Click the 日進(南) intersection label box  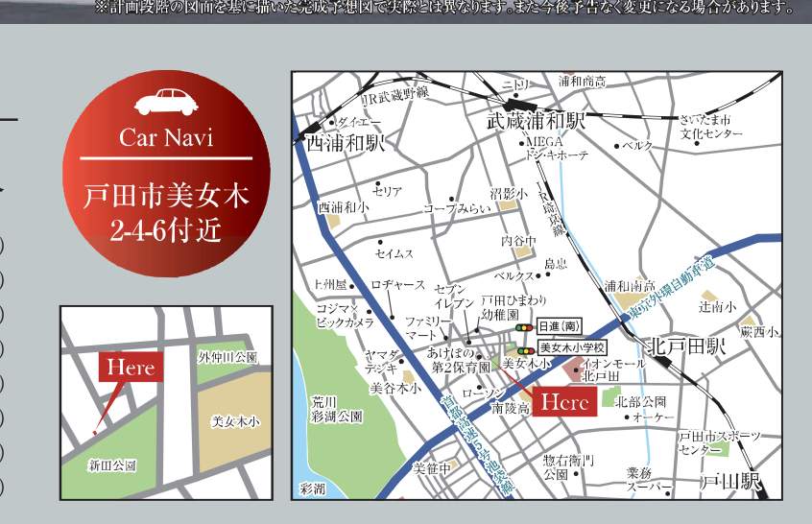tap(558, 328)
